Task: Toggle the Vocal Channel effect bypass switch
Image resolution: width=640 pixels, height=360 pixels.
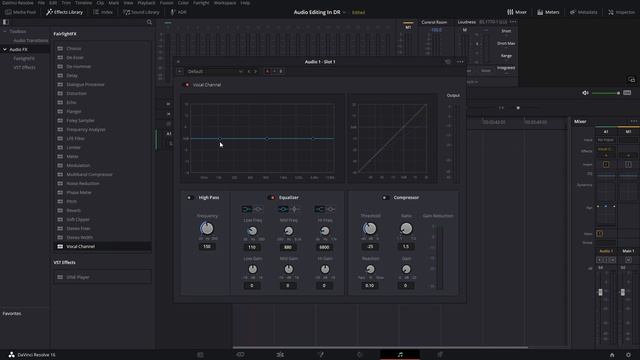Action: 187,85
